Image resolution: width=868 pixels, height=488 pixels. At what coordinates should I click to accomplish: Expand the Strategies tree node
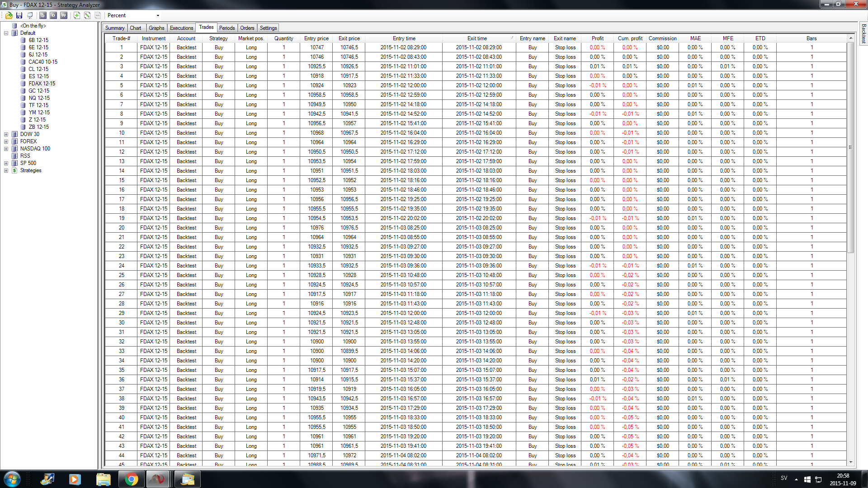[x=6, y=170]
